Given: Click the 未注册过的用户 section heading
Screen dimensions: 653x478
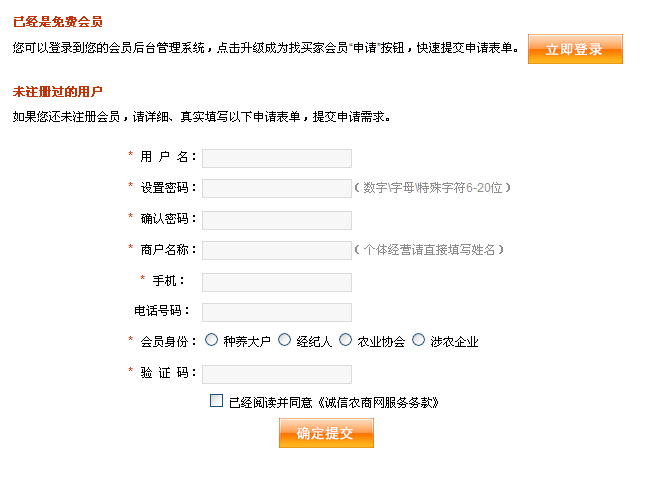Looking at the screenshot, I should [58, 92].
